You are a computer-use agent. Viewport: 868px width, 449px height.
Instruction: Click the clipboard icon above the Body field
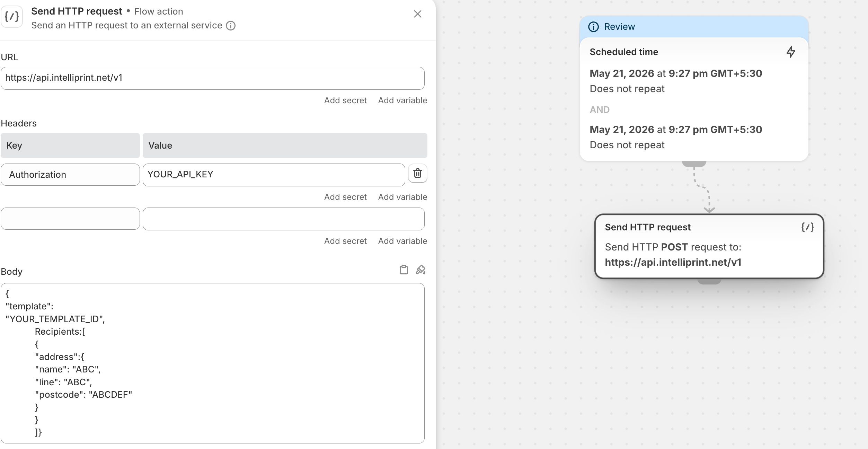tap(404, 270)
